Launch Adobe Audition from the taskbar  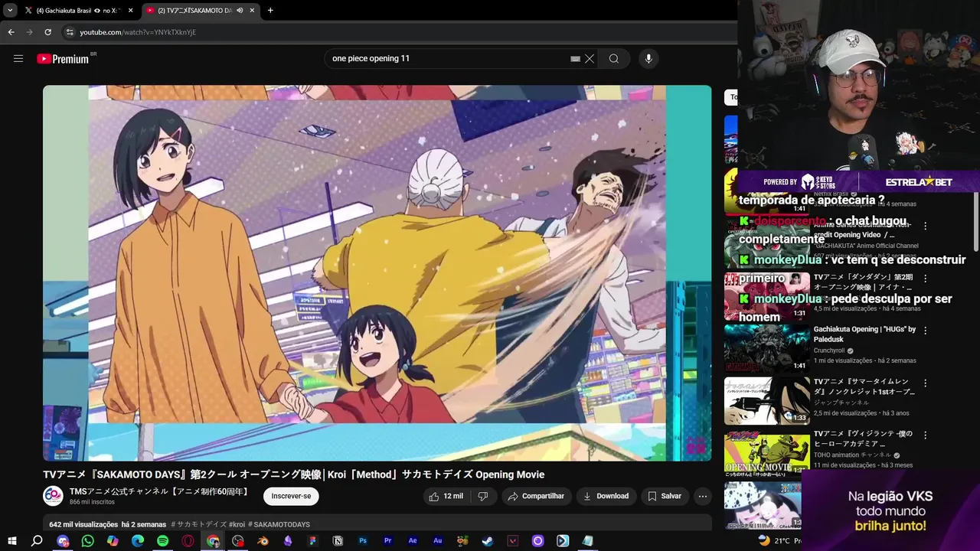[x=438, y=540]
